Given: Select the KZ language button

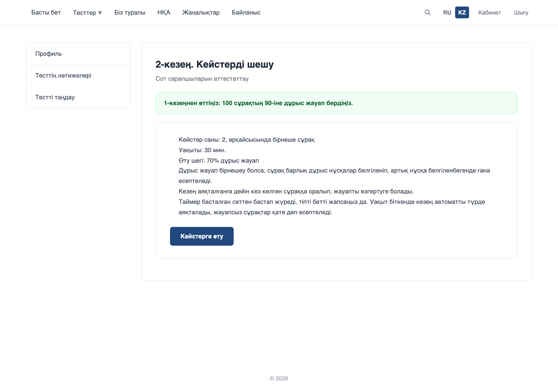Looking at the screenshot, I should (x=462, y=12).
